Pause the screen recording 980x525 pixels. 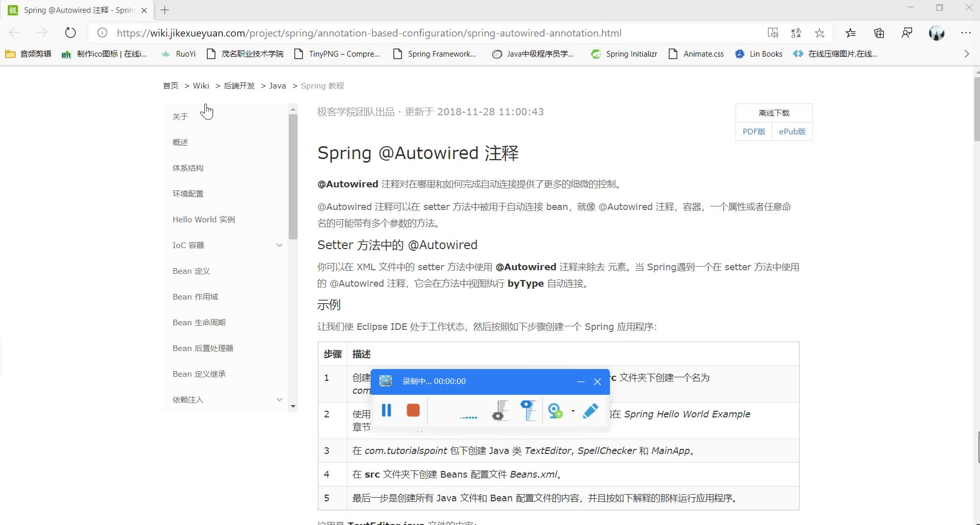(387, 410)
